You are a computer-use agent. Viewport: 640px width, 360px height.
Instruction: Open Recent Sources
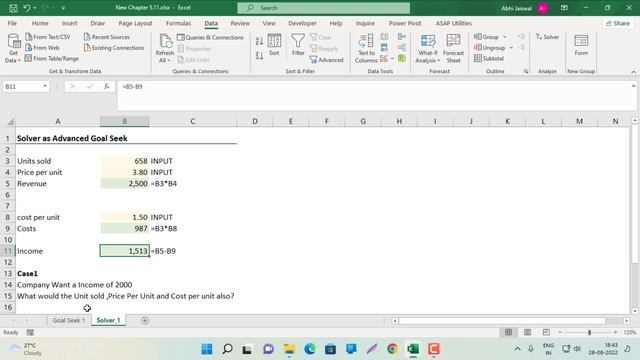point(107,37)
